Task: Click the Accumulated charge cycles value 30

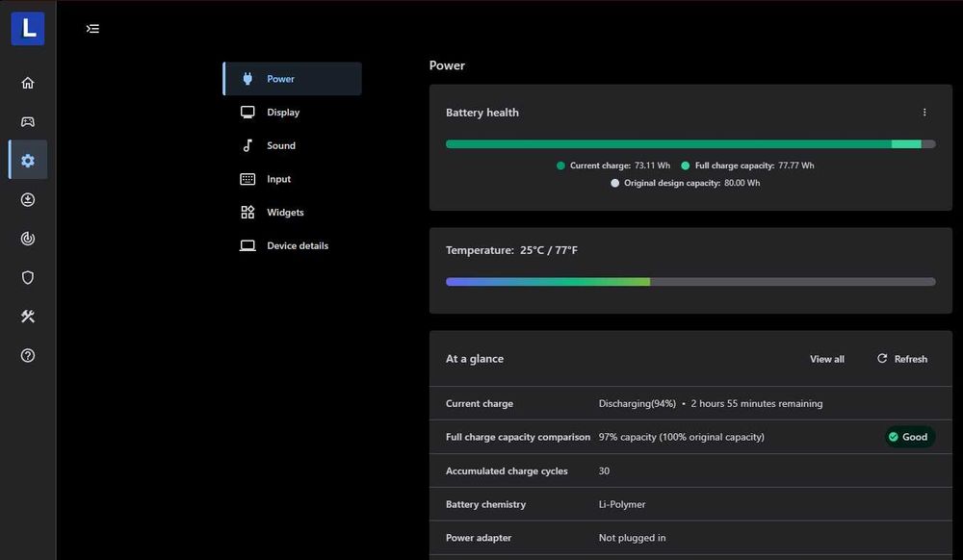Action: click(604, 471)
